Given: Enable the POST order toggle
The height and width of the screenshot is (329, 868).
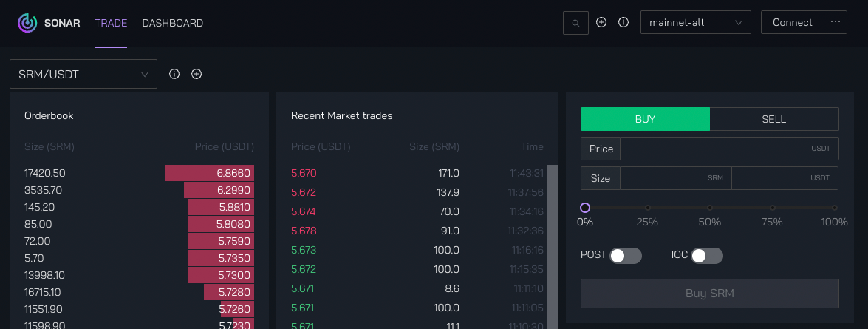Looking at the screenshot, I should 625,255.
